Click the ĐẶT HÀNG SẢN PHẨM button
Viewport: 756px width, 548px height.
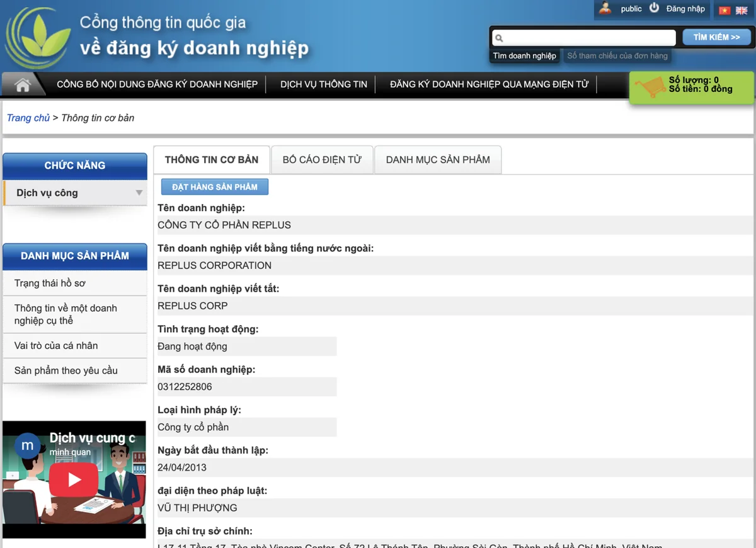[215, 187]
